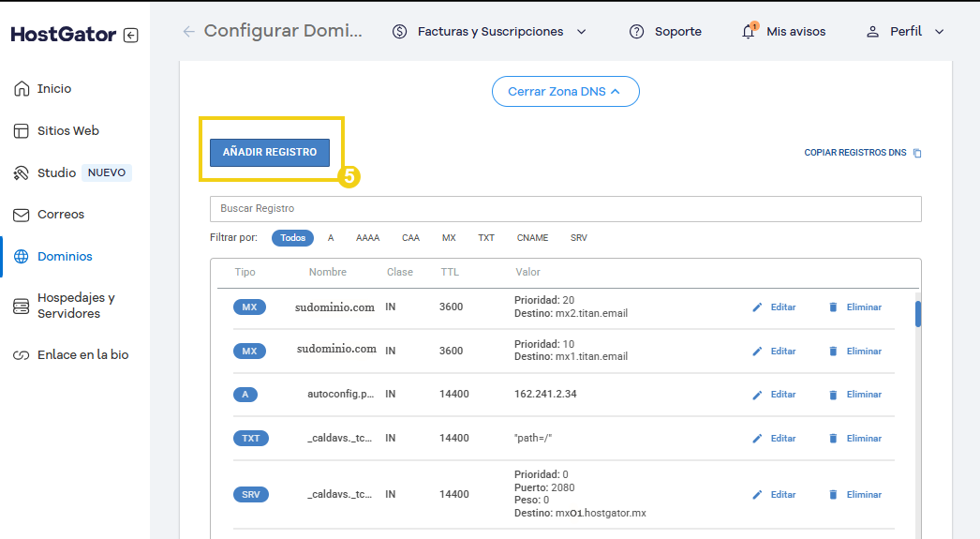Click the TXT type badge in the records list
980x539 pixels.
(251, 439)
